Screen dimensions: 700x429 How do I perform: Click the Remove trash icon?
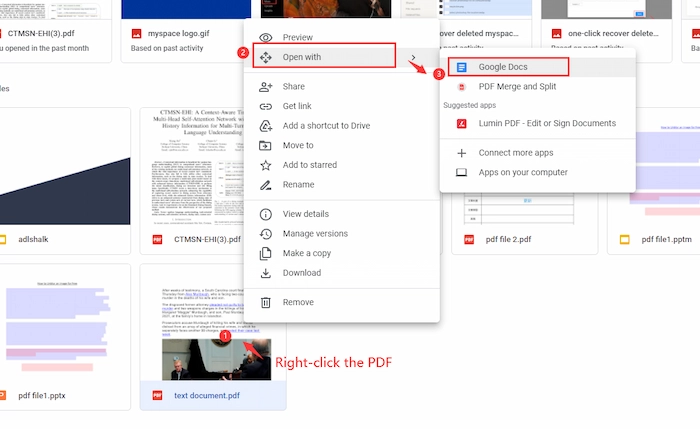[266, 302]
